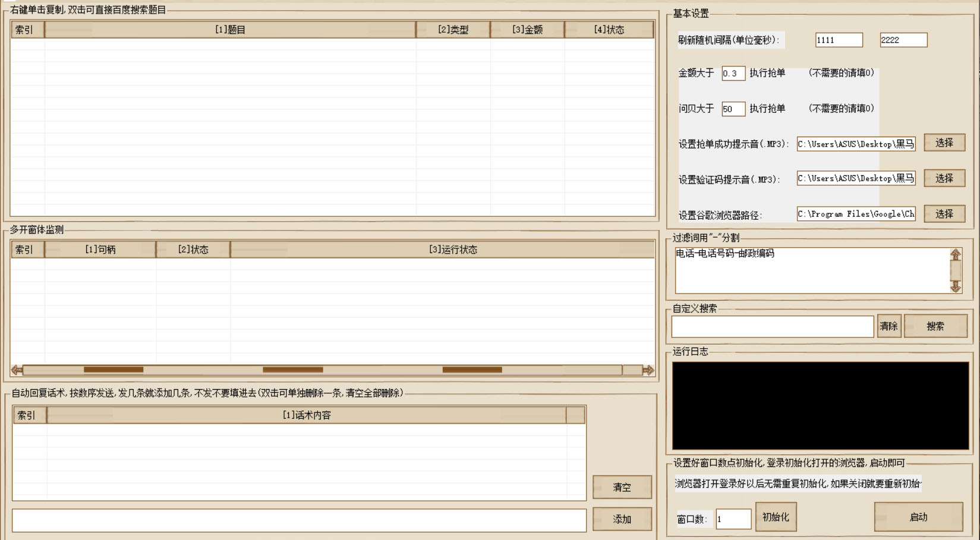
Task: Click the up arrow in filter words box
Action: pos(955,255)
